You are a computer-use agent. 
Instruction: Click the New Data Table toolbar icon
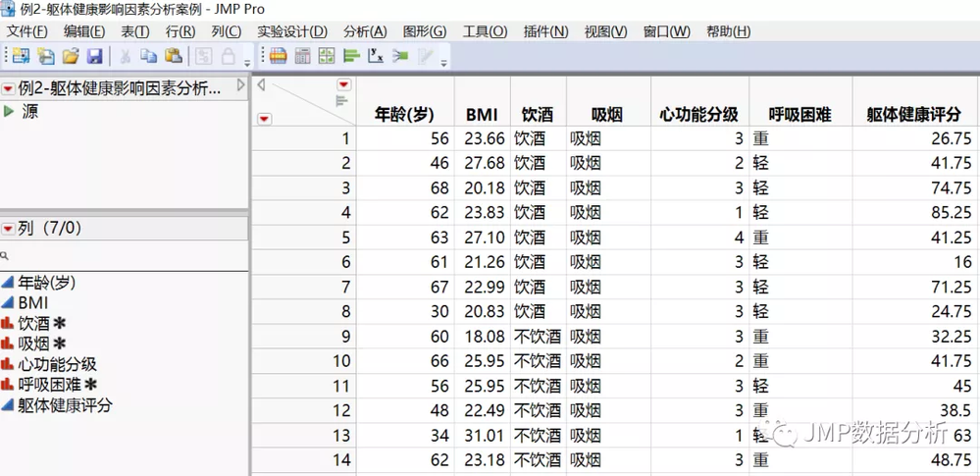click(x=21, y=56)
